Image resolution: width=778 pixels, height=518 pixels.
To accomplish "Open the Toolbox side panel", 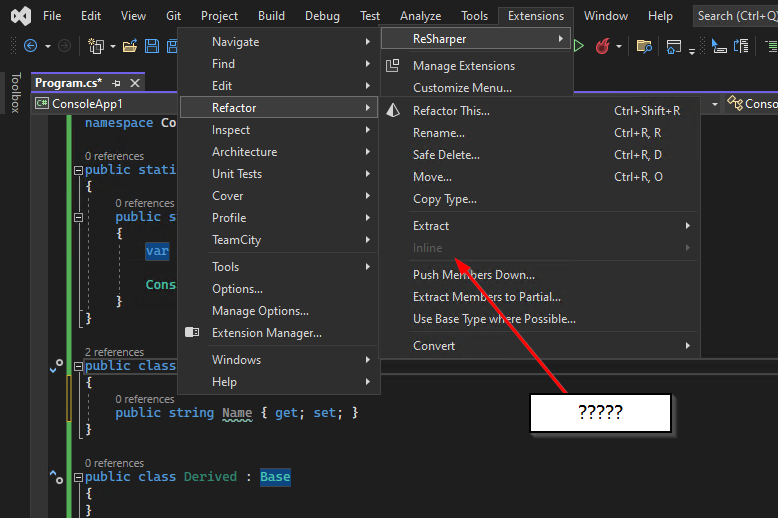I will tap(16, 93).
